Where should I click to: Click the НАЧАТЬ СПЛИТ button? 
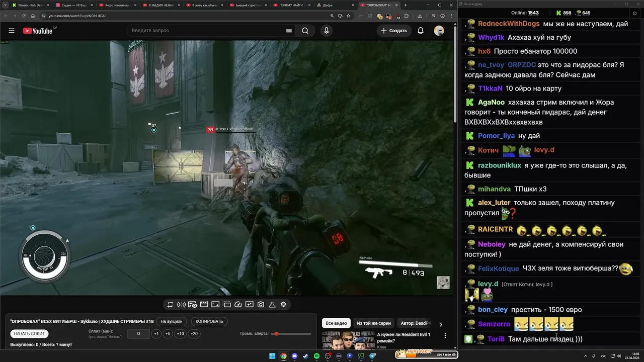29,333
